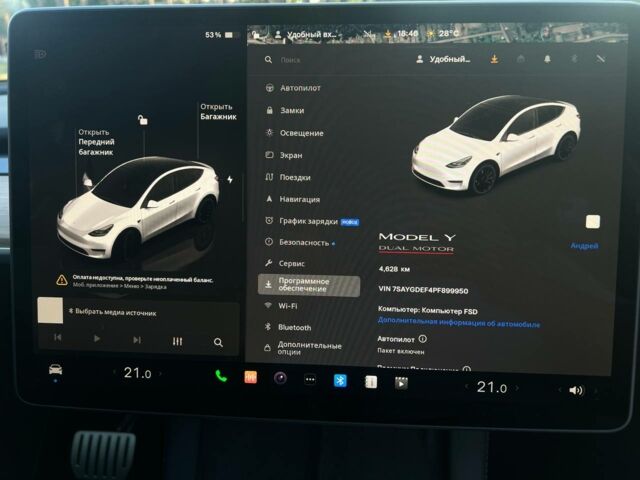Click the car controls icon in the bottom bar
This screenshot has height=480, width=640.
pyautogui.click(x=56, y=370)
